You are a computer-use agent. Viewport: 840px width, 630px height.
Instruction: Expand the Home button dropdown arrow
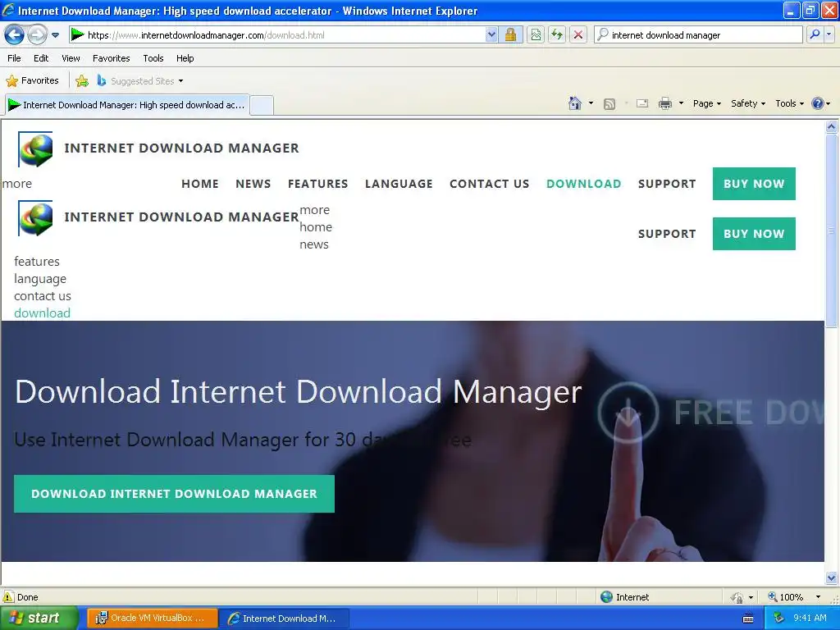tap(591, 103)
